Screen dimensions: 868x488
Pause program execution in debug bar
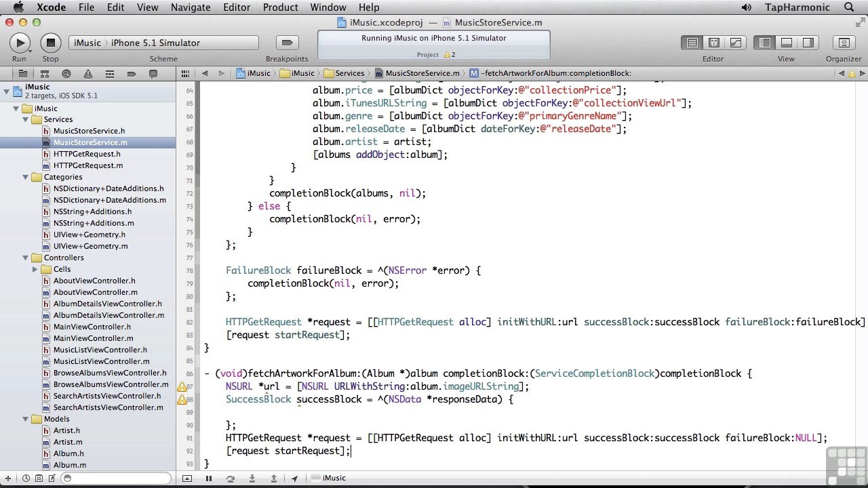209,479
